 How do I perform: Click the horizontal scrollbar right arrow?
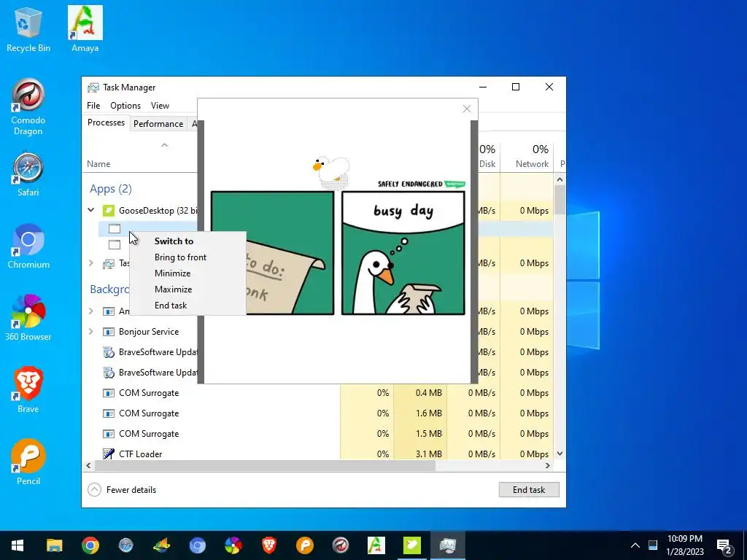click(x=548, y=466)
